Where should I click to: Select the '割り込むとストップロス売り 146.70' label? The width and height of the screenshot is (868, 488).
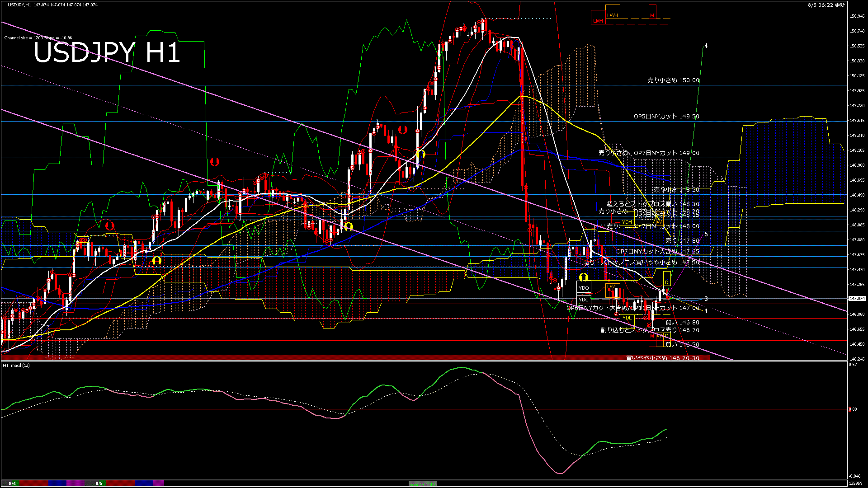tap(650, 330)
